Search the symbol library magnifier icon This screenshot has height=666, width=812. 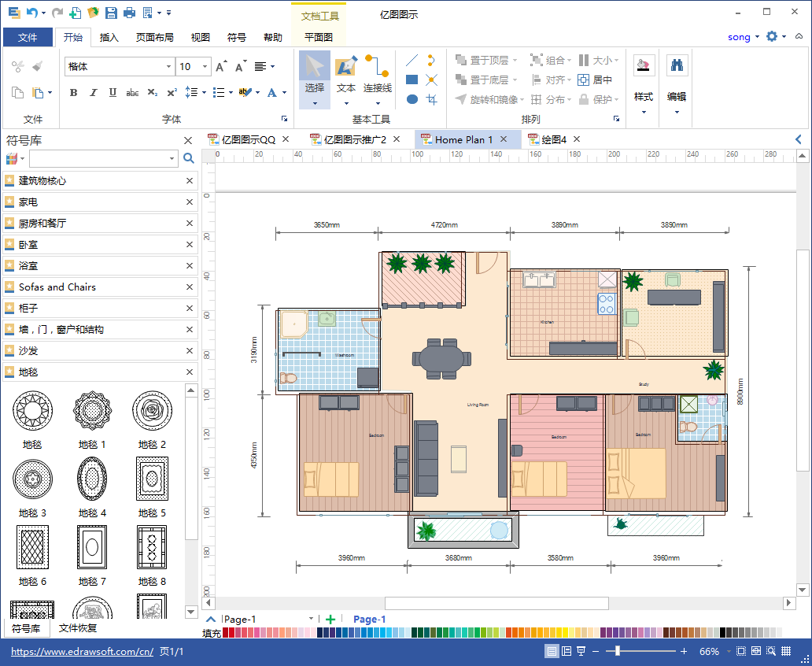pos(189,159)
